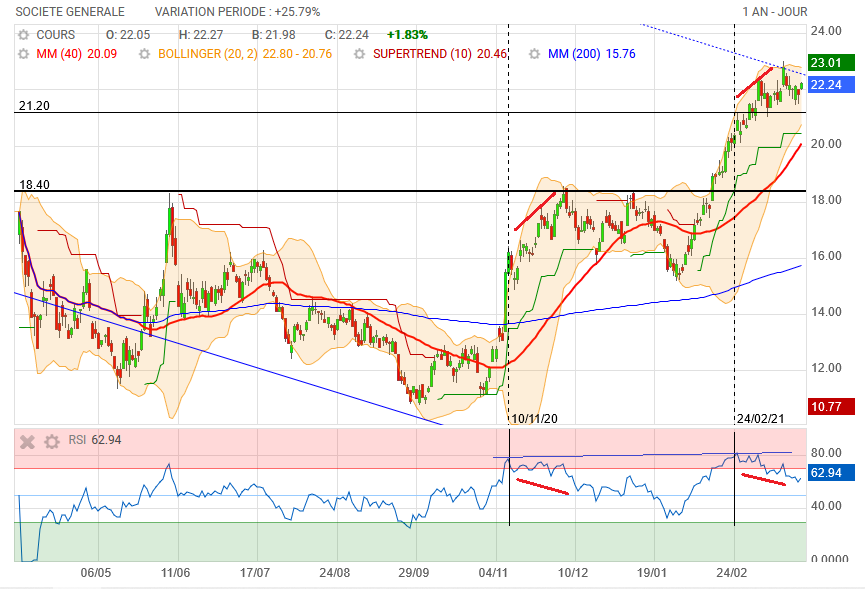The image size is (865, 589).
Task: Click the 1 AN - JOUR period label
Action: point(775,12)
